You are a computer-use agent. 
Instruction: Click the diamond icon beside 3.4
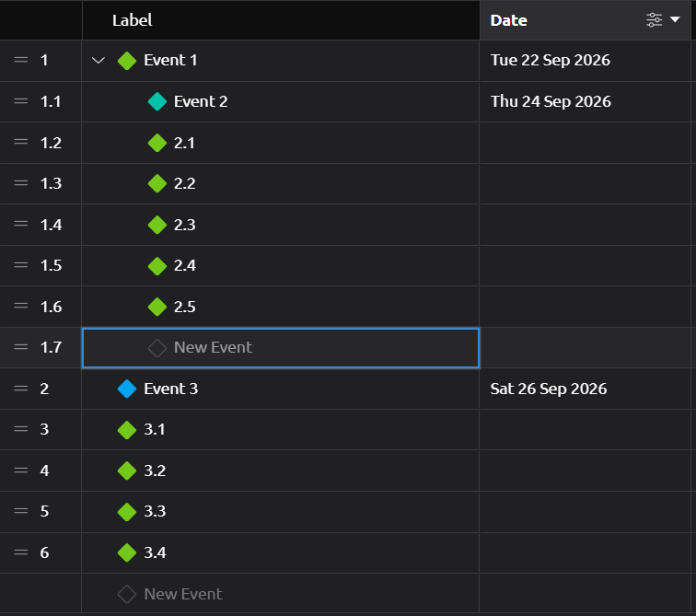(127, 552)
